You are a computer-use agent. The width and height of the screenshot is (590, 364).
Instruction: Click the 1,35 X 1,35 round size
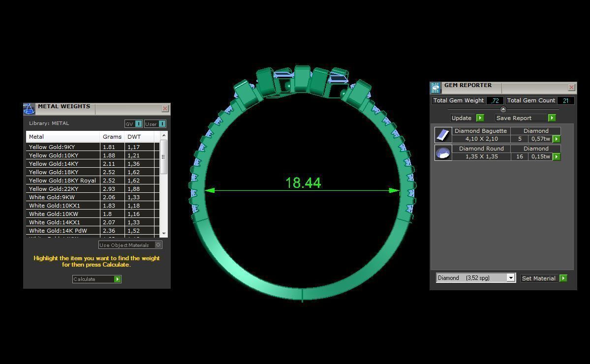pyautogui.click(x=481, y=156)
